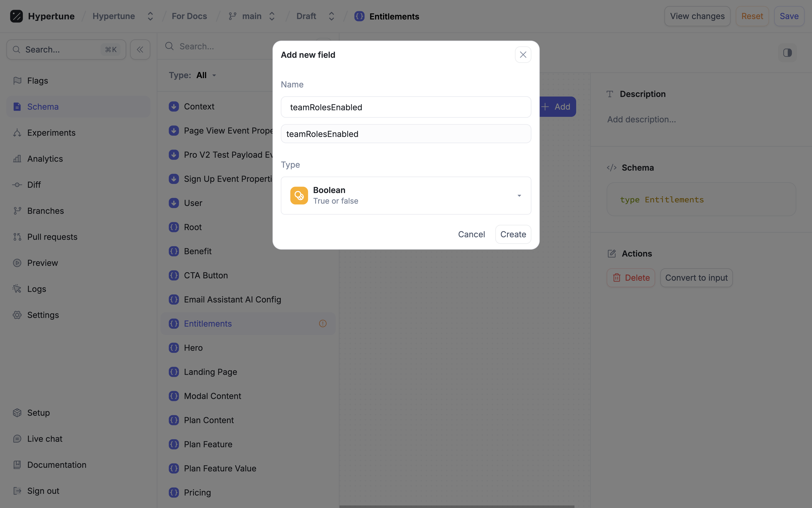Collapse the sidebar with double-chevron icon

click(140, 50)
